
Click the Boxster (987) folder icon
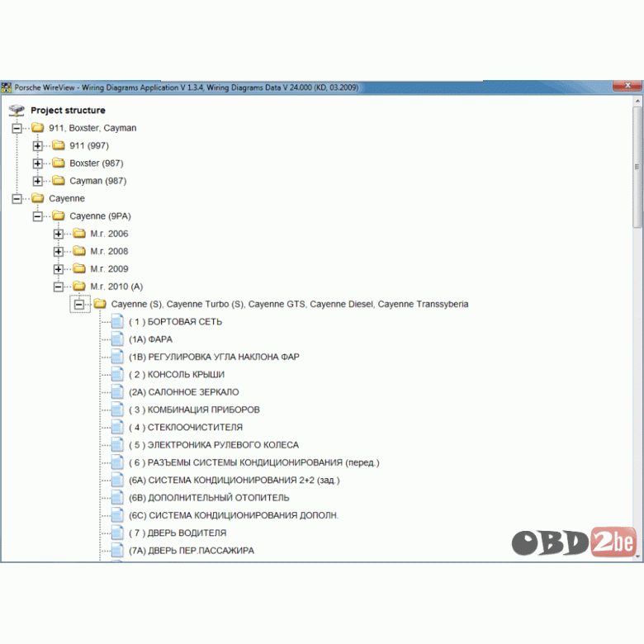pos(59,163)
